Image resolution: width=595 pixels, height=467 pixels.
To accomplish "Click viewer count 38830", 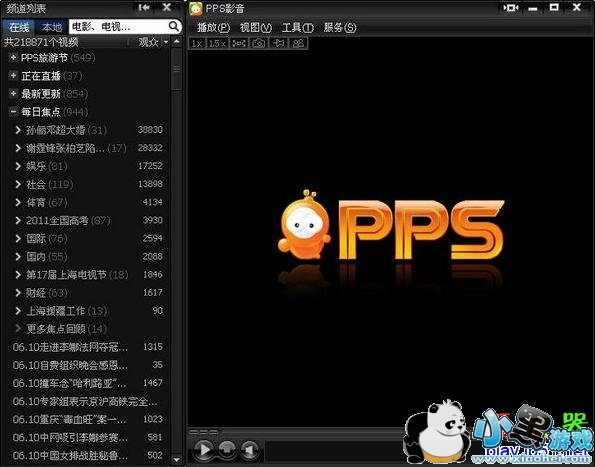I will point(150,130).
